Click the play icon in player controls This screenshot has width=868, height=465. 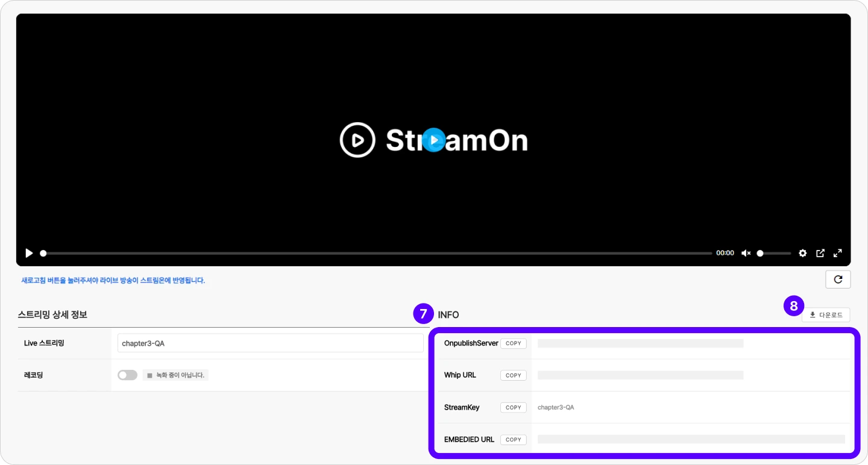[x=29, y=253]
